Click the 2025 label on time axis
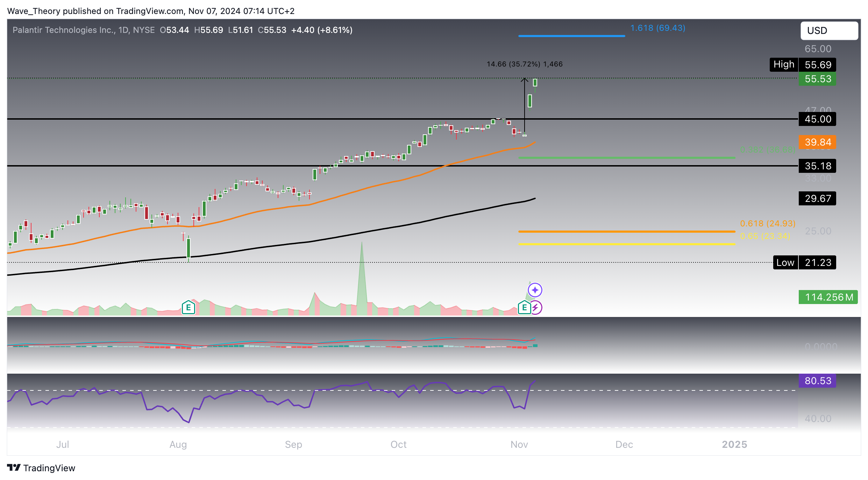This screenshot has width=868, height=480. [734, 444]
